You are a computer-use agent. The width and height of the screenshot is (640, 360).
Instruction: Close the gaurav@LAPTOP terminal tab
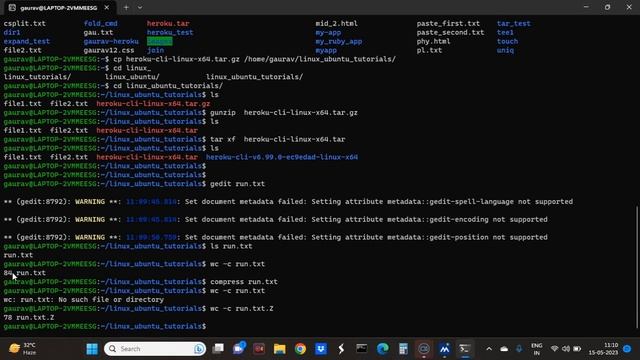pos(107,7)
